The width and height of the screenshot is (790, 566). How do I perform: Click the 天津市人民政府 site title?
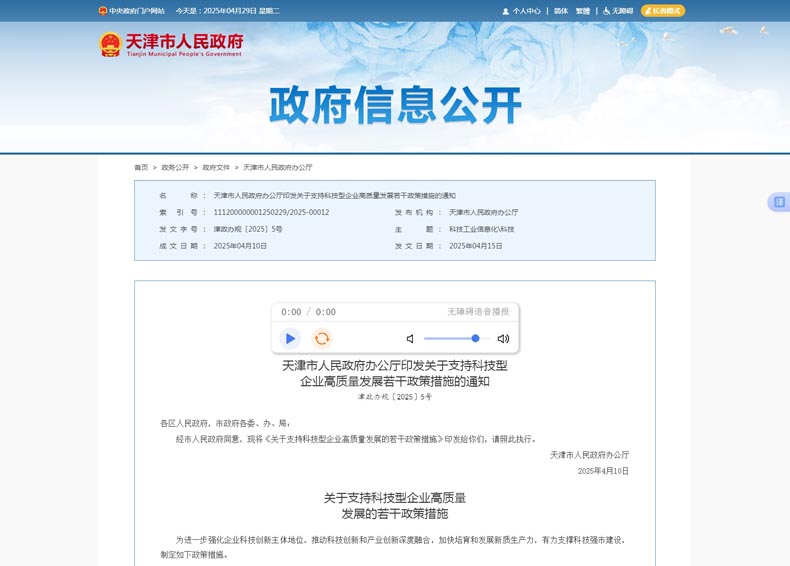pyautogui.click(x=184, y=44)
